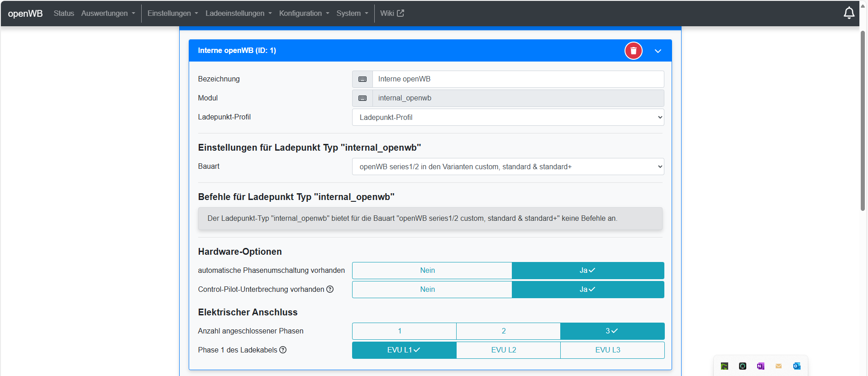
Task: Click the 'Elektrischer Anschluss' heading
Action: pyautogui.click(x=248, y=312)
